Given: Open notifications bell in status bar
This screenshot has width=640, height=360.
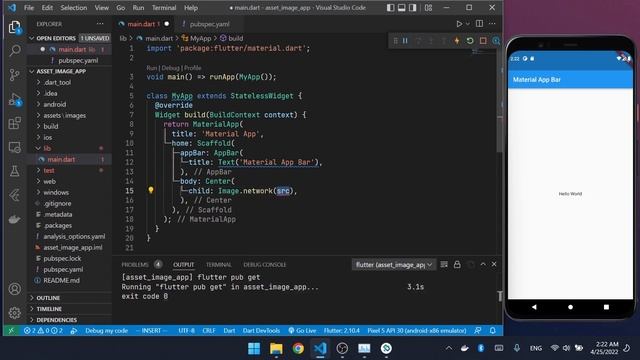Looking at the screenshot, I should (x=493, y=331).
